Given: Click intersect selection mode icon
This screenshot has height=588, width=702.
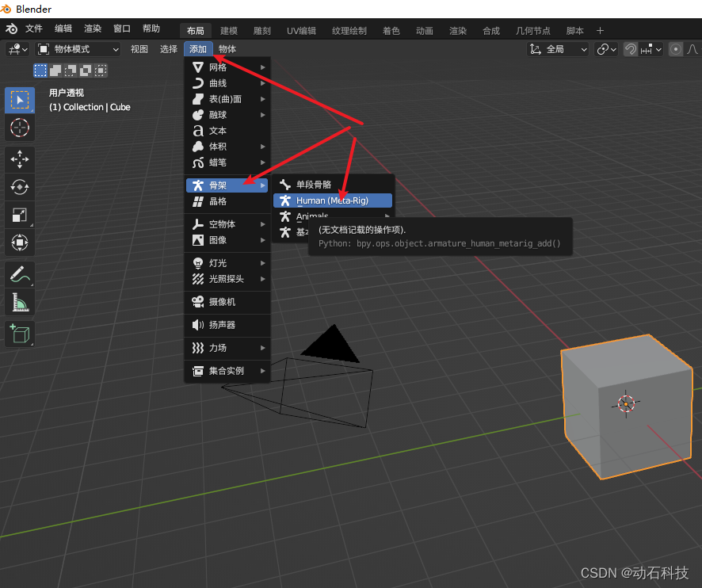Looking at the screenshot, I should coord(101,71).
